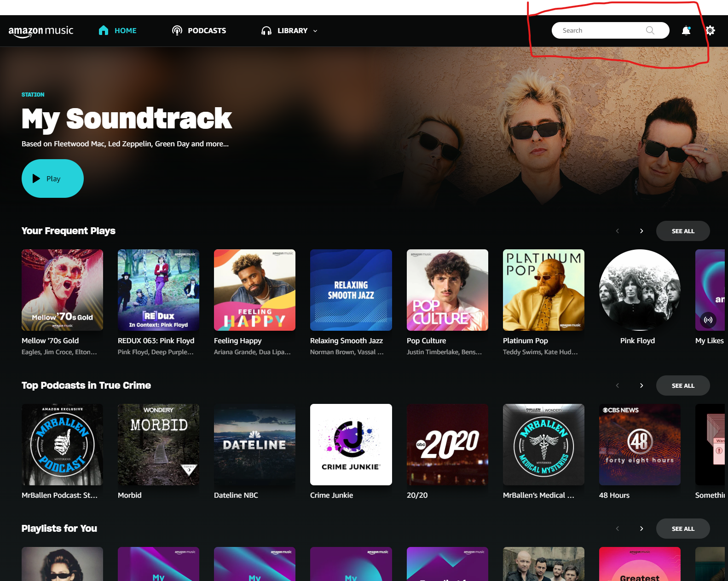Screen dimensions: 728x581
Task: Click the search magnifier icon
Action: coord(650,30)
